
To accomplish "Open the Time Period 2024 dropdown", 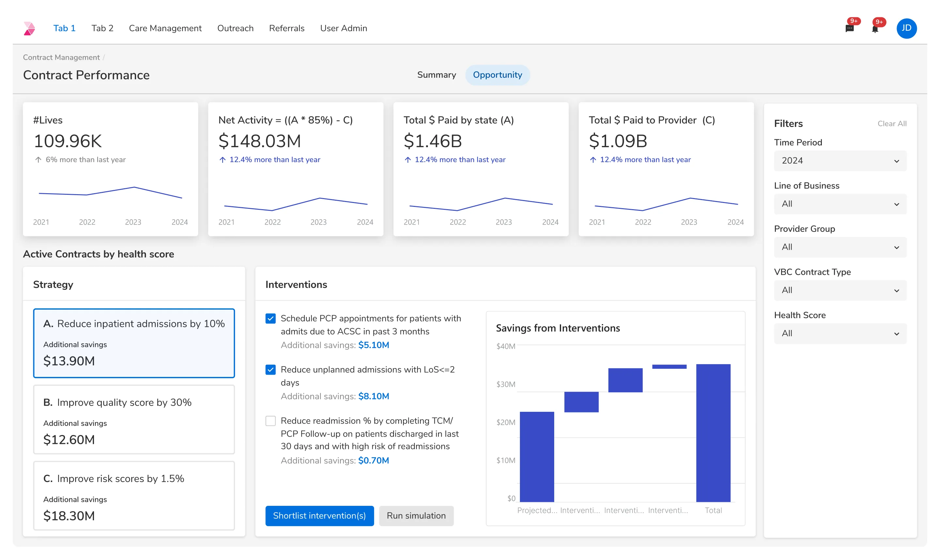I will [x=840, y=161].
